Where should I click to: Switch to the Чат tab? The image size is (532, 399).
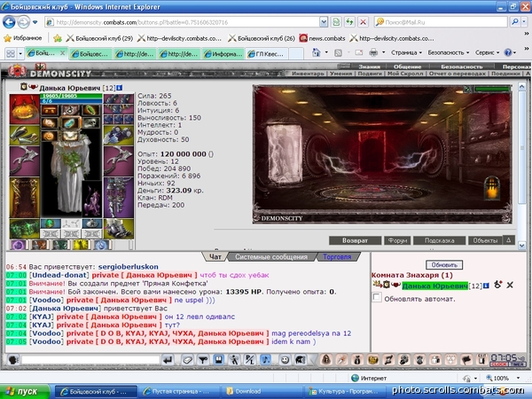[215, 257]
